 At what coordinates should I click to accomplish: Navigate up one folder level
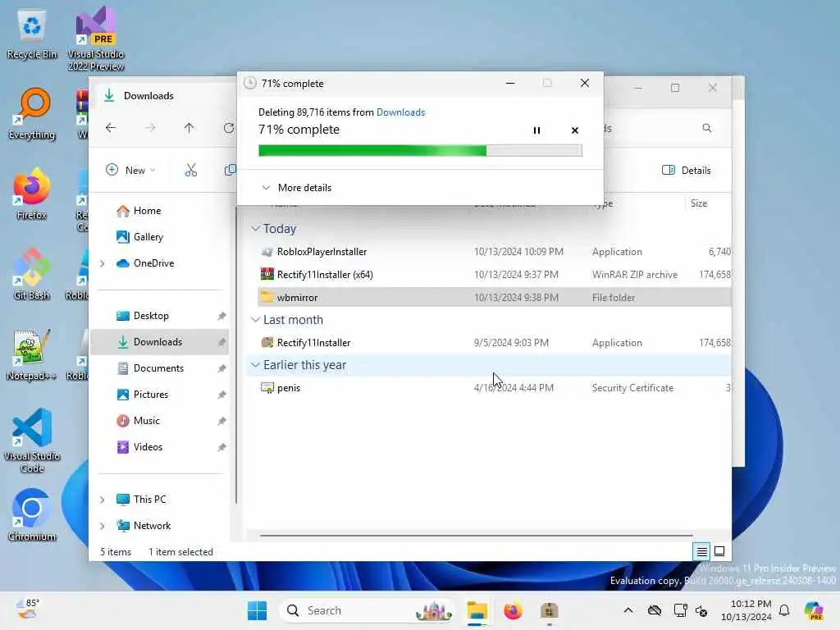pos(189,128)
